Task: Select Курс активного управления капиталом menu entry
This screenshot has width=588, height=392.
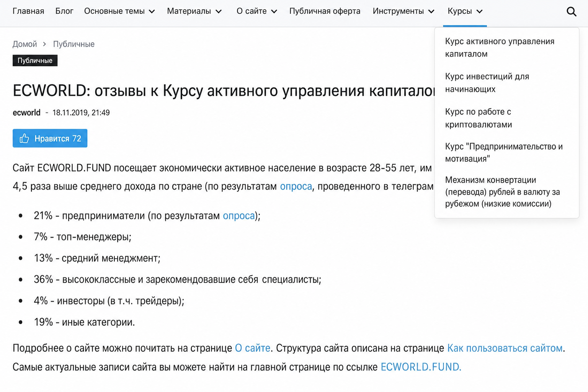Action: click(500, 47)
